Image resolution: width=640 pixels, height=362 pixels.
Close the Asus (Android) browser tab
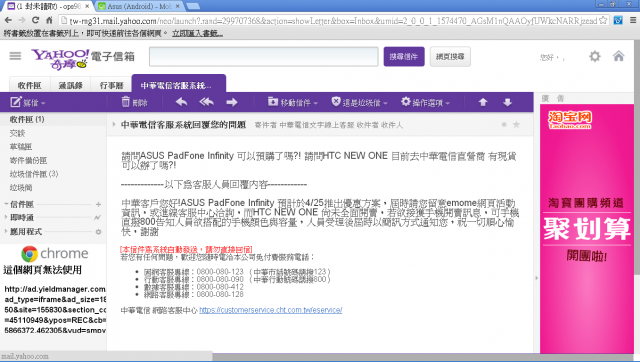(x=178, y=6)
